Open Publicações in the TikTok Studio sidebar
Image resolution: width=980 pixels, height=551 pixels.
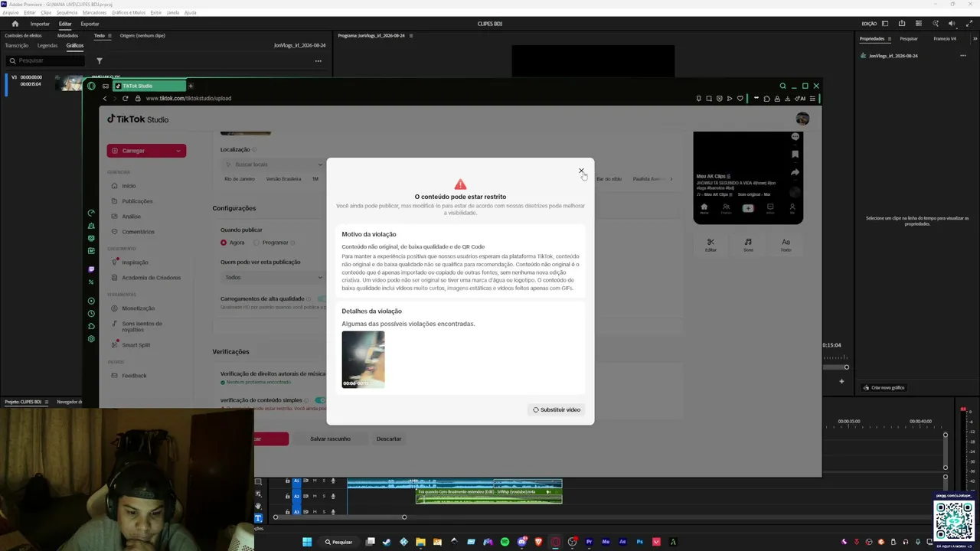(x=137, y=201)
